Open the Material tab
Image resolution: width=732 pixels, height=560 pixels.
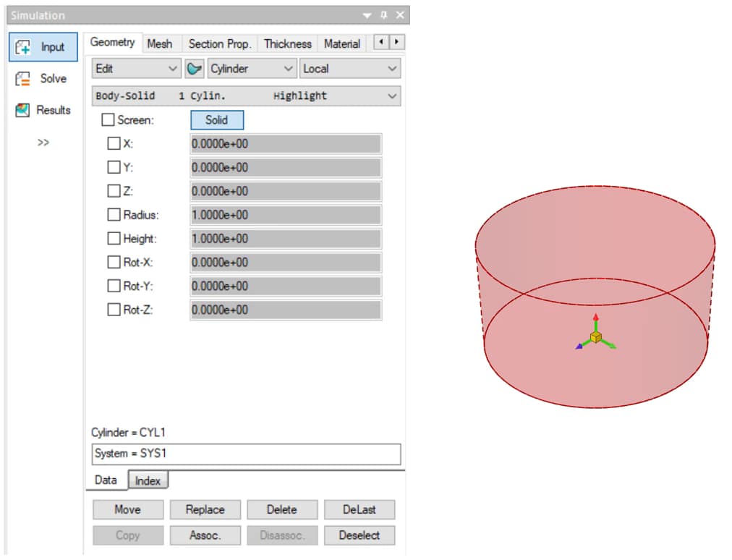pos(341,43)
